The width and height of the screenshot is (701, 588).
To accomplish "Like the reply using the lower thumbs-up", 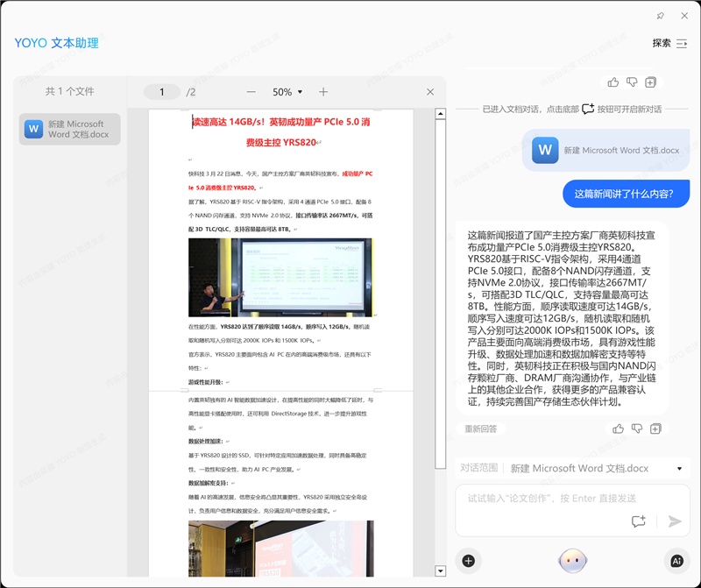I will tap(619, 429).
